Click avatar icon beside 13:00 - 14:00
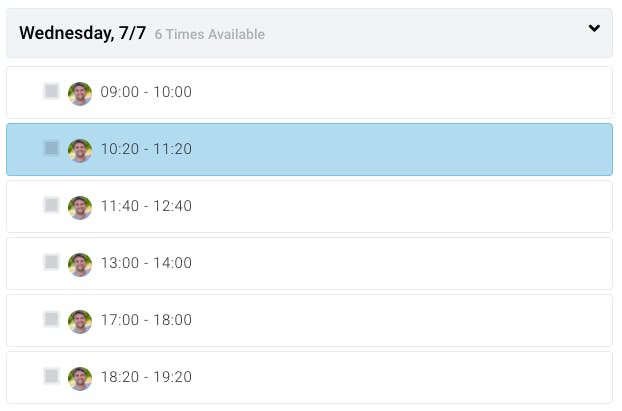Viewport: 622px width, 411px height. (80, 265)
